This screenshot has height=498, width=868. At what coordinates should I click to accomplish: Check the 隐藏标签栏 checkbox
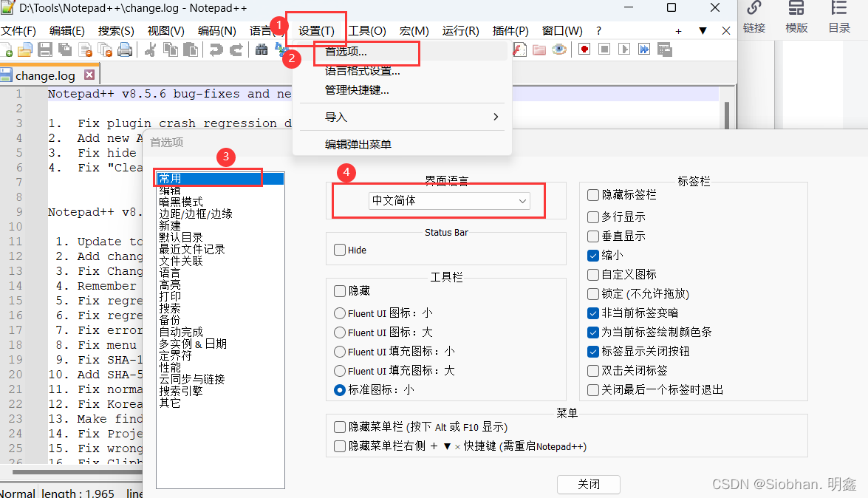click(593, 195)
